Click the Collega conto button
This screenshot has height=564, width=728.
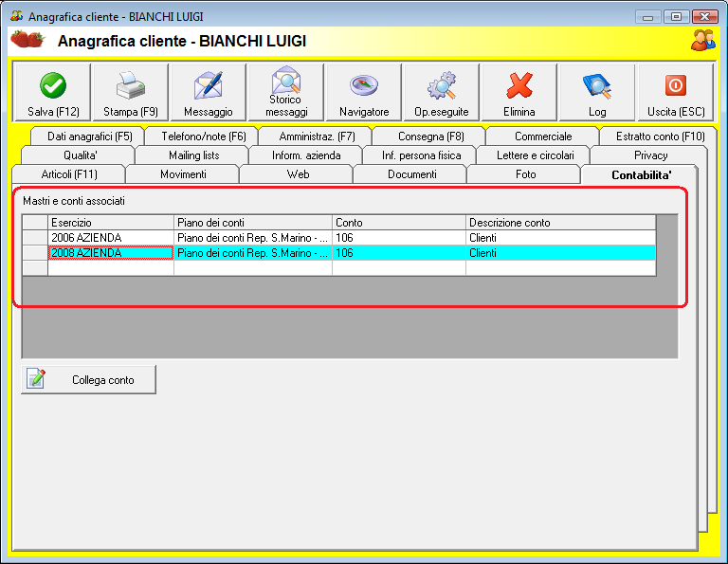(x=88, y=380)
